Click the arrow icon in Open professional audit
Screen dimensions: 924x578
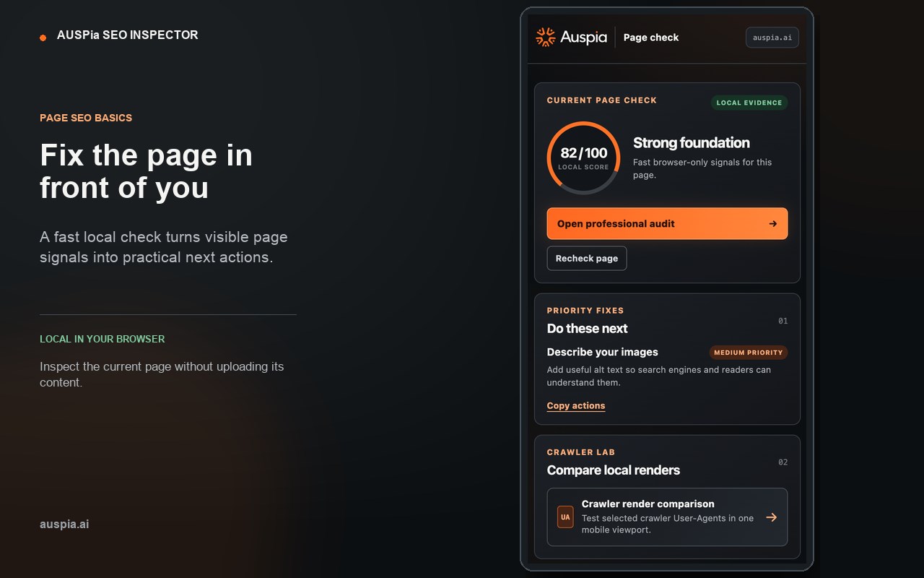click(772, 224)
